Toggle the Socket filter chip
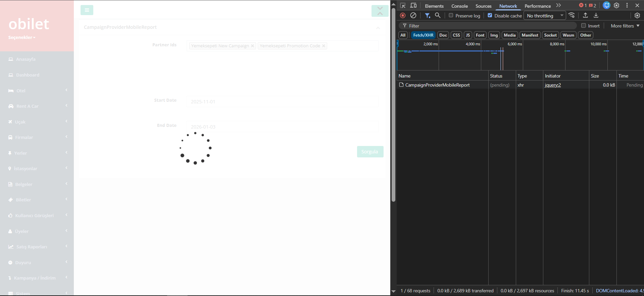The width and height of the screenshot is (644, 296). pyautogui.click(x=550, y=35)
